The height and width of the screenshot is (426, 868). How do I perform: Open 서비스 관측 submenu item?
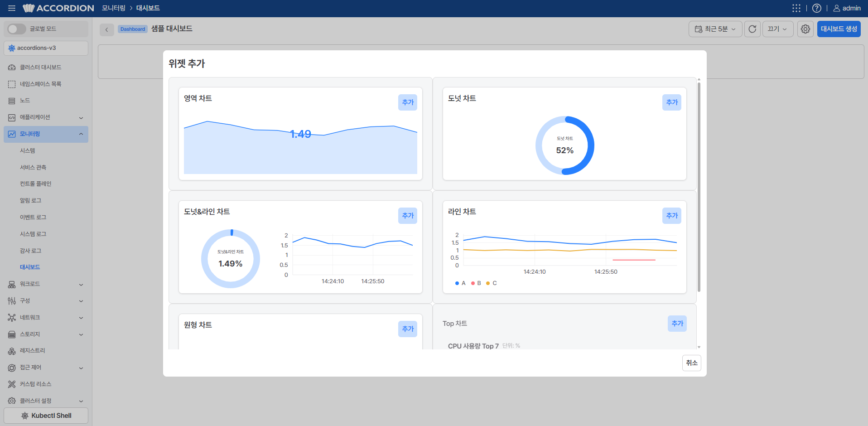(x=33, y=168)
